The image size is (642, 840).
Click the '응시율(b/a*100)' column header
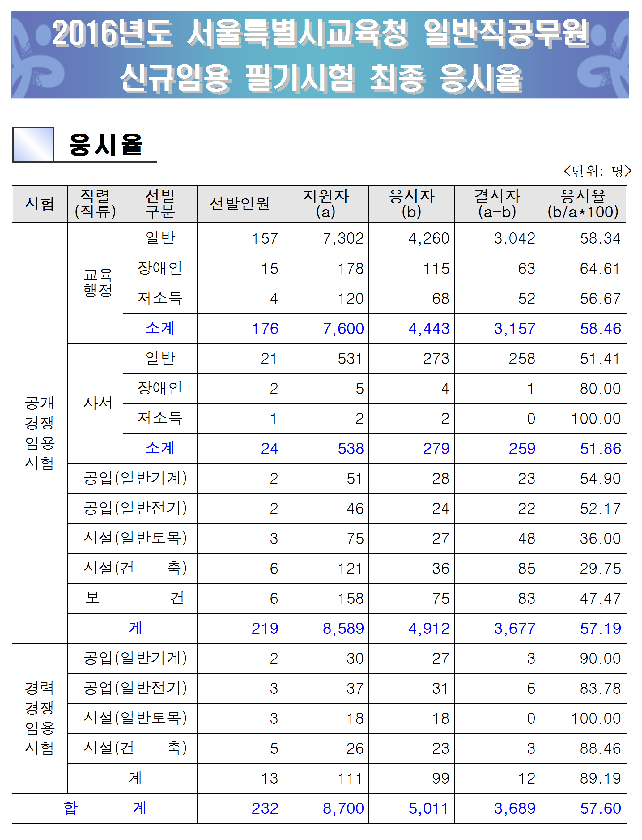pyautogui.click(x=583, y=204)
